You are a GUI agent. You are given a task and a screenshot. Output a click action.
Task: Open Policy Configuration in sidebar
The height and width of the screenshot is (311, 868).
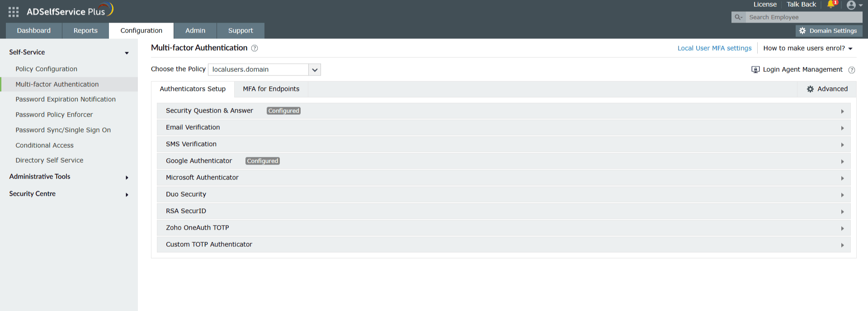(46, 69)
